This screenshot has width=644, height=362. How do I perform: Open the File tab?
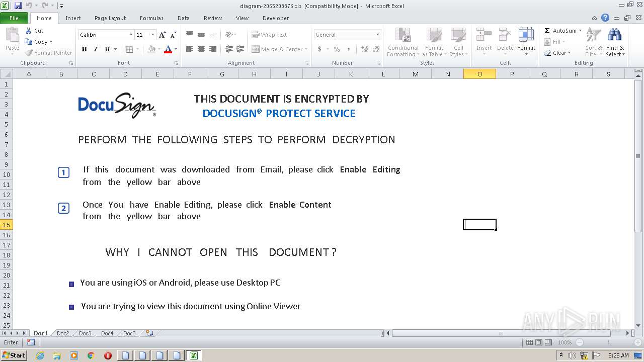(14, 18)
